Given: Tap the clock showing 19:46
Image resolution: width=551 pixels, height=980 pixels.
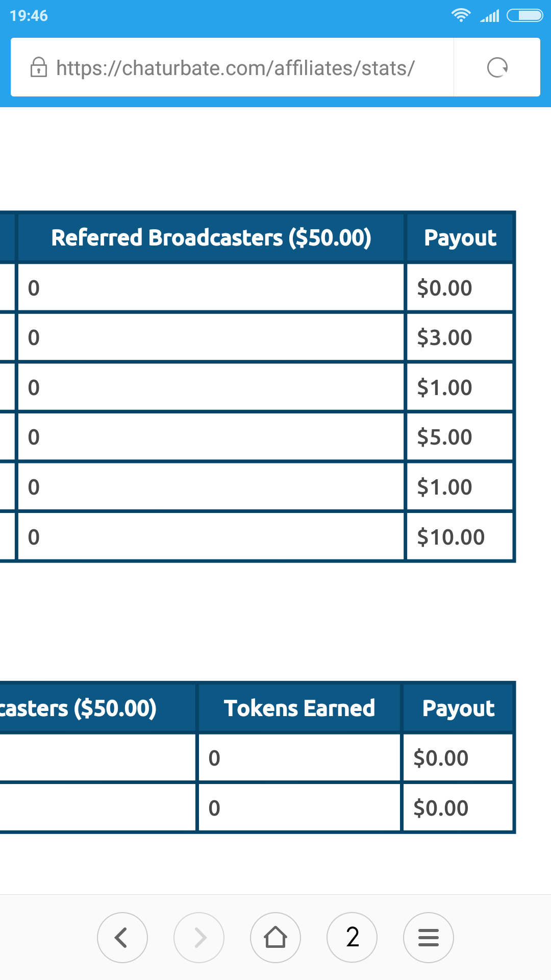Looking at the screenshot, I should [x=29, y=16].
